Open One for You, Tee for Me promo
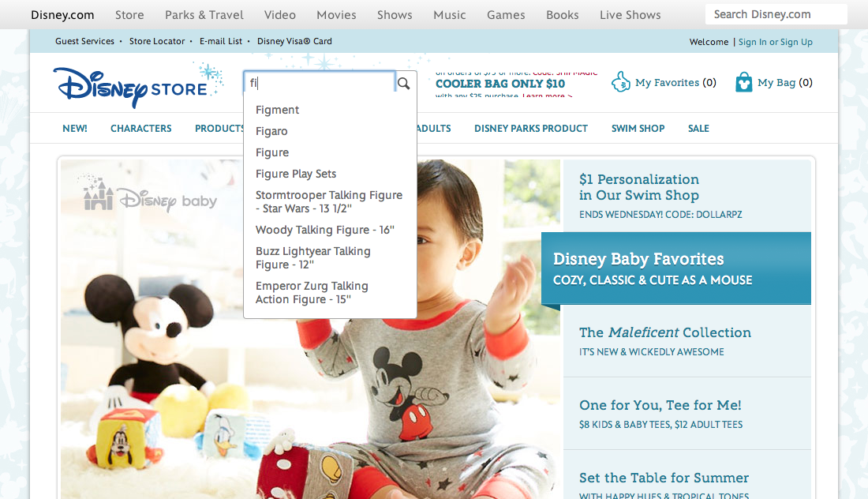This screenshot has width=868, height=499. [687, 414]
